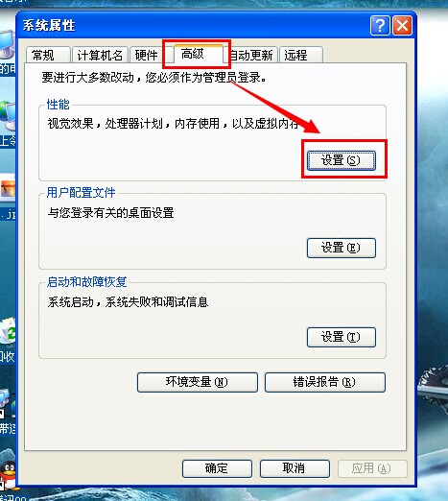Open user profiles 设置(E) button
The image size is (448, 501).
pos(342,248)
